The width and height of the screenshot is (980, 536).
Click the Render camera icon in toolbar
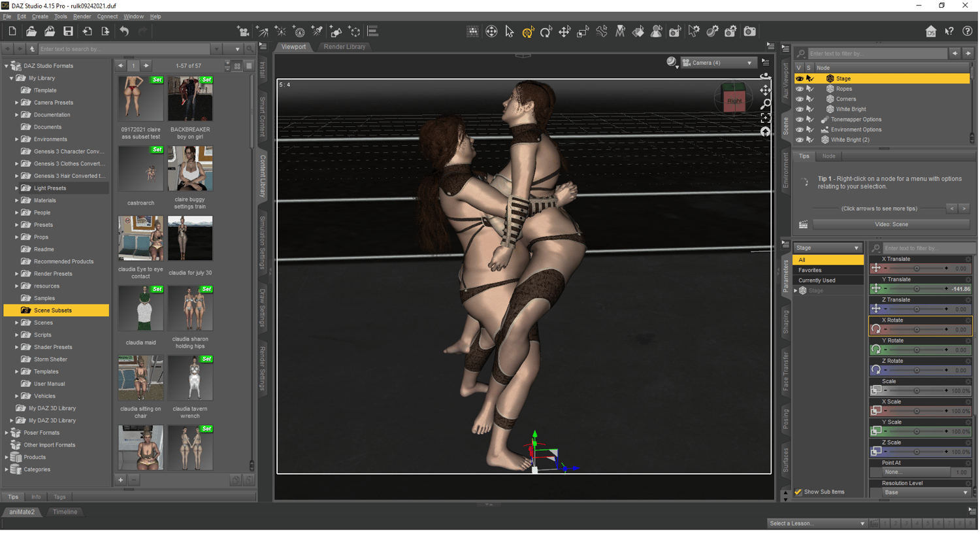(749, 31)
